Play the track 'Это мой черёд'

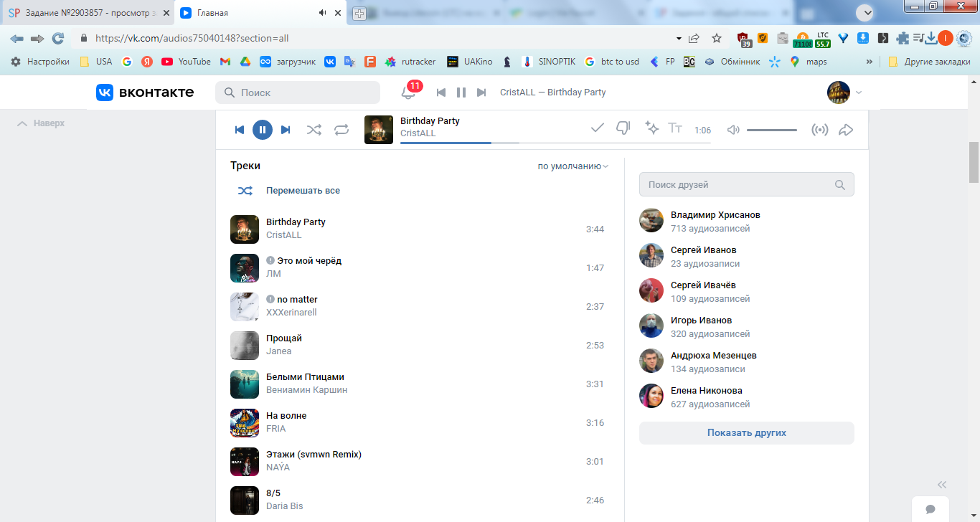coord(245,267)
